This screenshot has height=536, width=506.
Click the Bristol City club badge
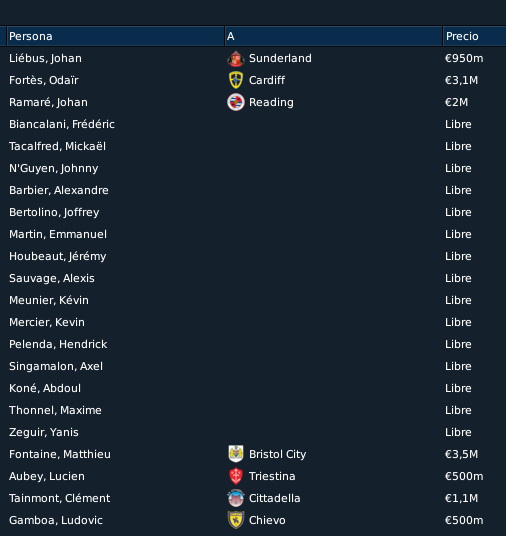click(x=236, y=454)
